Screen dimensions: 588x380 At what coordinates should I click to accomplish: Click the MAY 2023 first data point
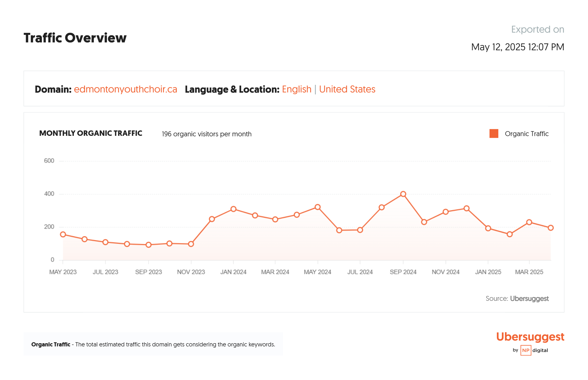point(63,234)
